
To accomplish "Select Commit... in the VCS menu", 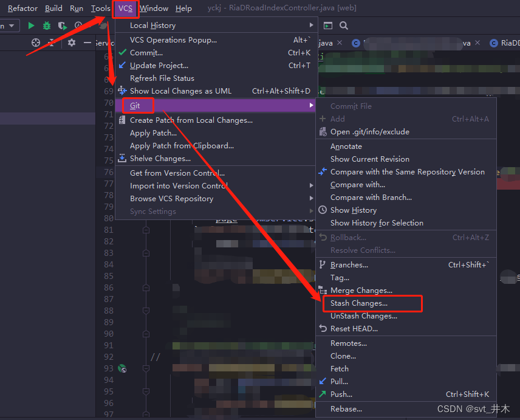I will pyautogui.click(x=216, y=52).
